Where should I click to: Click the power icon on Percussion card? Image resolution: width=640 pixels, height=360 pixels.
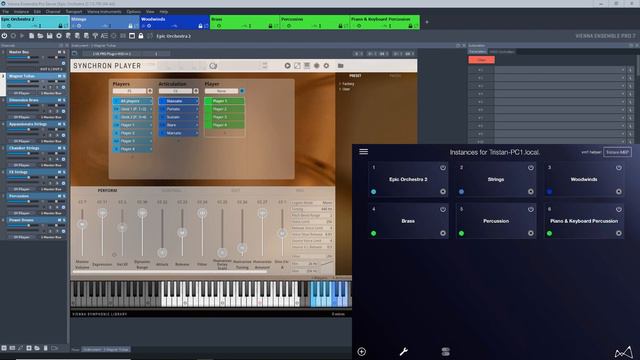(531, 209)
